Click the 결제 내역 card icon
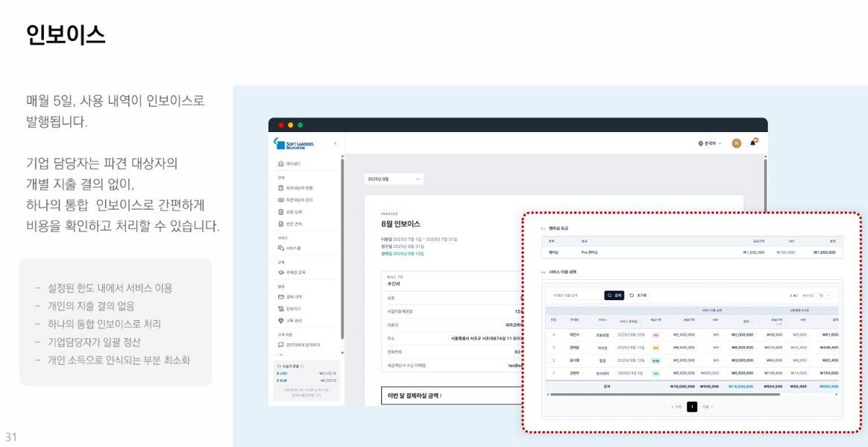 (280, 297)
